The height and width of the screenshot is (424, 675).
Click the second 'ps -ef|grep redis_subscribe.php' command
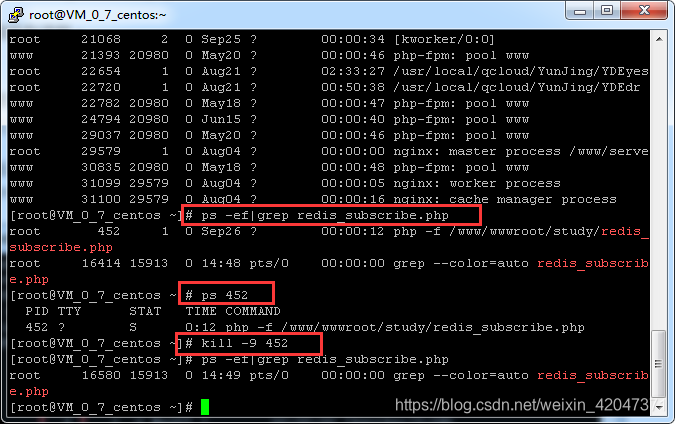(x=325, y=359)
